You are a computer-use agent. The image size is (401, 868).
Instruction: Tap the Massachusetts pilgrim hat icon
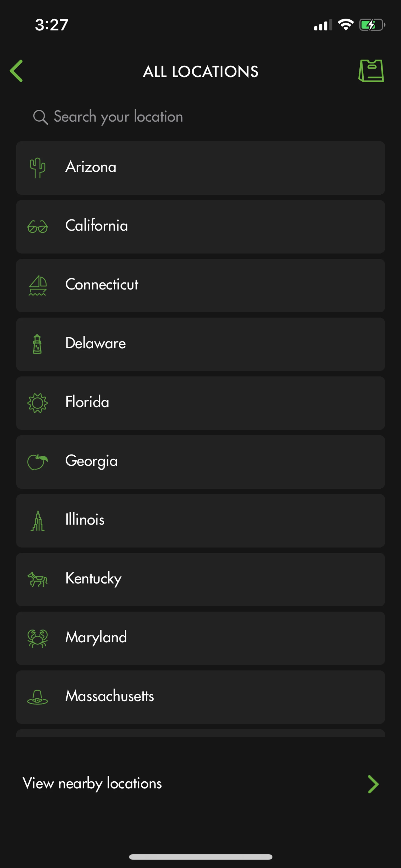(x=37, y=697)
